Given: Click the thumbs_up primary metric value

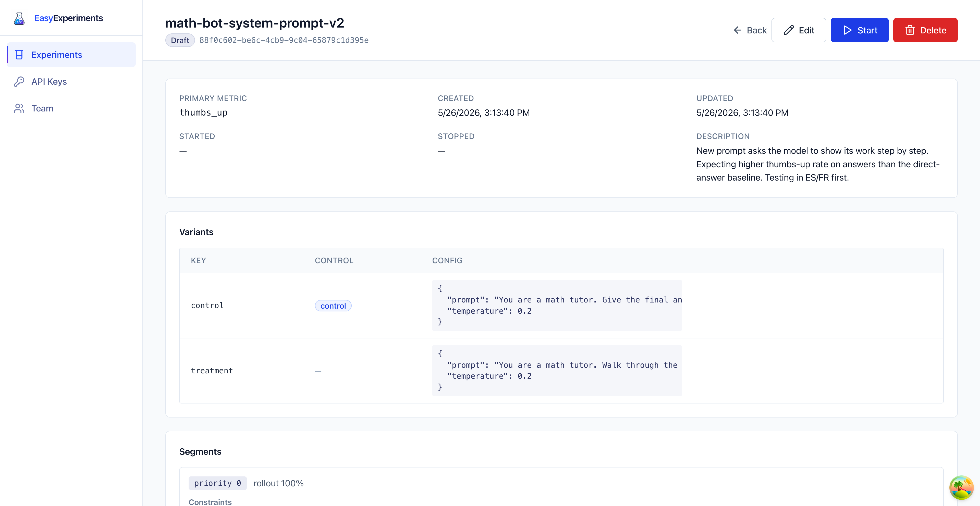Looking at the screenshot, I should (x=203, y=112).
